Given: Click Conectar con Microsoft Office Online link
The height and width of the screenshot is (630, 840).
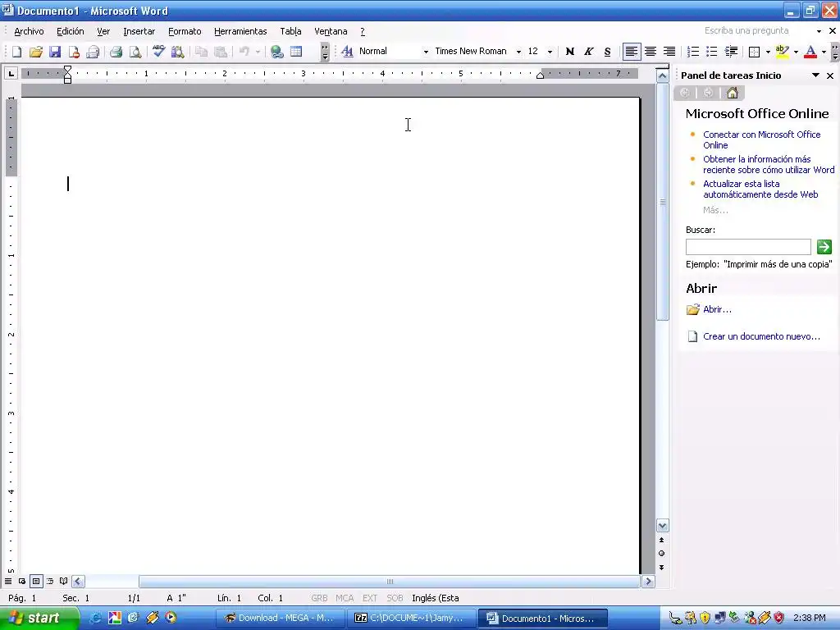Looking at the screenshot, I should click(762, 139).
